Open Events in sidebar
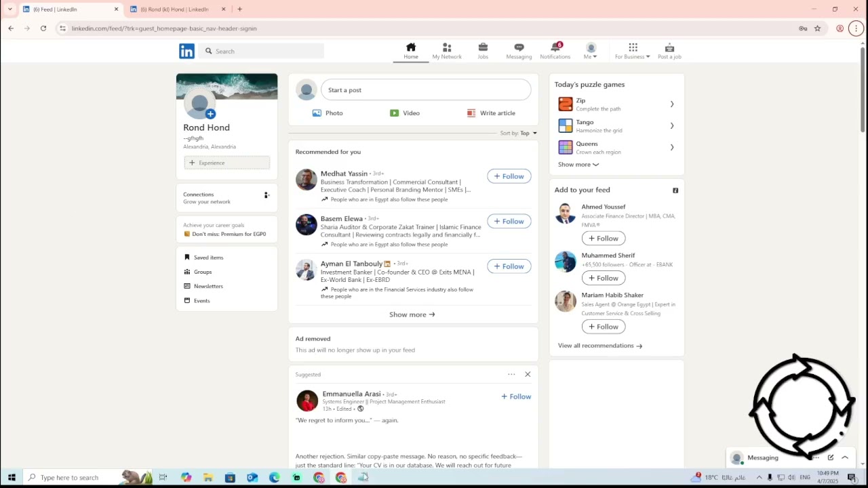Viewport: 868px width, 488px height. click(197, 301)
